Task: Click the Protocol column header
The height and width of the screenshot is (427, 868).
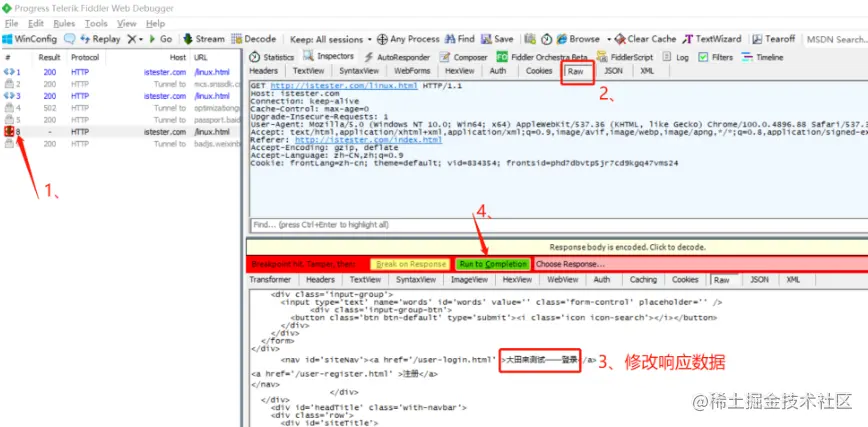Action: pos(85,58)
